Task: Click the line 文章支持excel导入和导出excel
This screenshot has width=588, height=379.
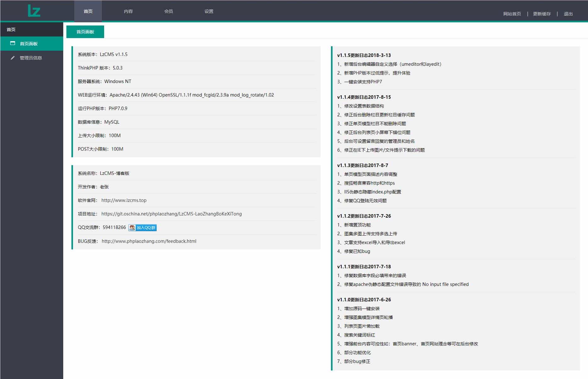Action: pyautogui.click(x=371, y=242)
